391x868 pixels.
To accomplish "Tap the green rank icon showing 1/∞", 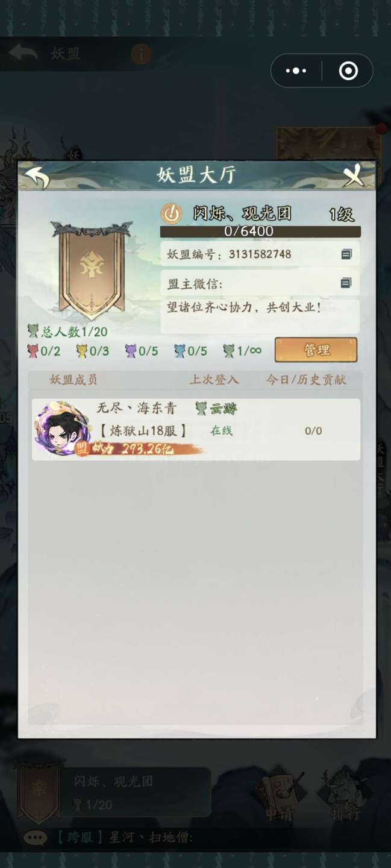I will [x=228, y=351].
